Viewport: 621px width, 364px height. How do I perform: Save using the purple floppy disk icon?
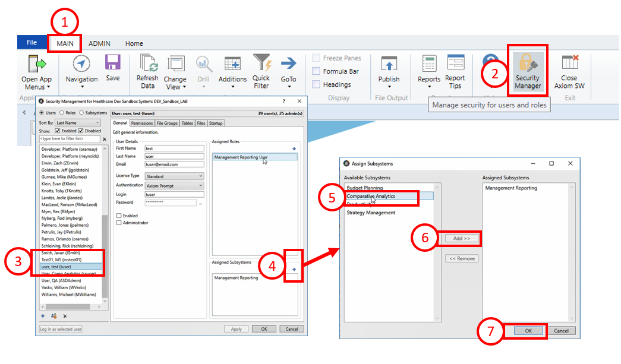click(112, 63)
